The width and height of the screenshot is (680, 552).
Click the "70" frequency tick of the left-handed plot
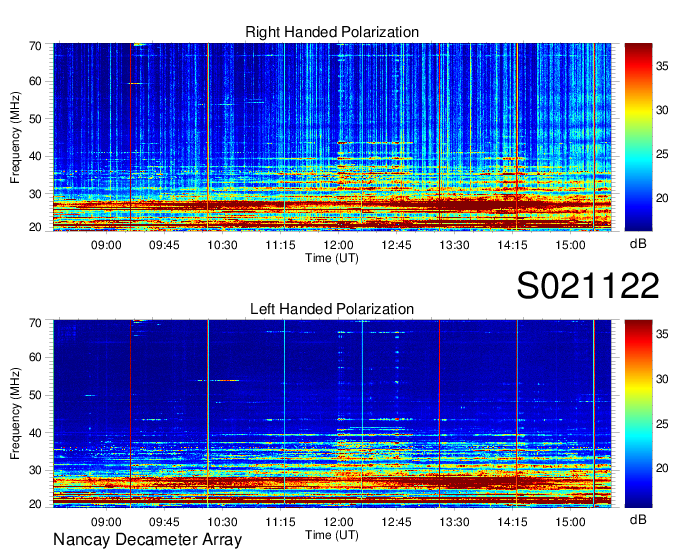tap(35, 323)
